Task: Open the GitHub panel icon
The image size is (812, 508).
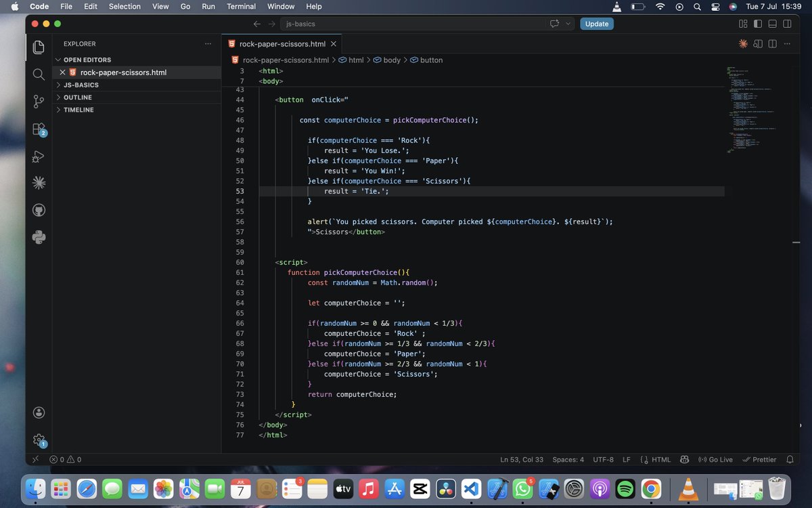Action: [x=39, y=210]
